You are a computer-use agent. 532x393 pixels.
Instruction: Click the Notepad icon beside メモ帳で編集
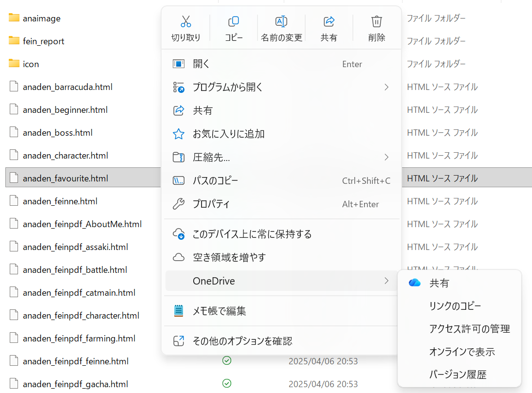click(179, 310)
